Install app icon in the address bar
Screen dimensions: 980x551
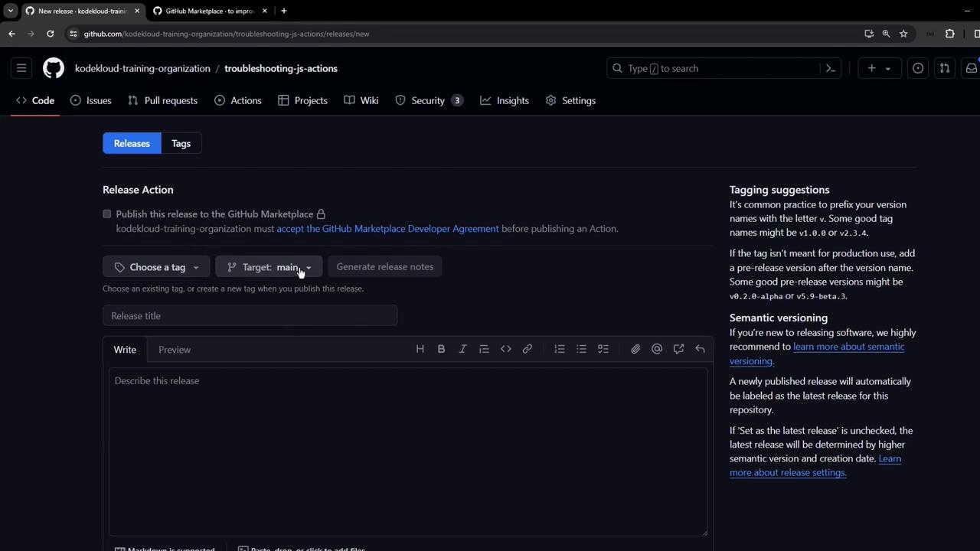869,34
